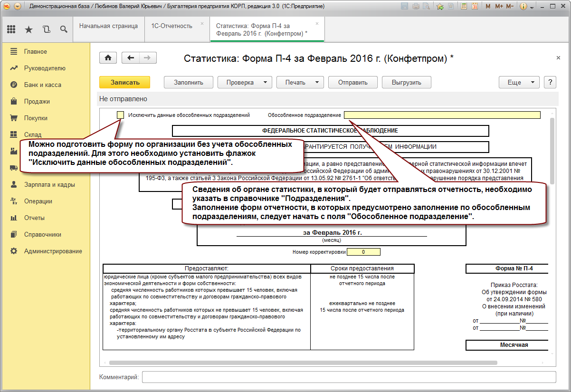Open the Еще dropdown menu
The image size is (571, 392).
pyautogui.click(x=519, y=82)
